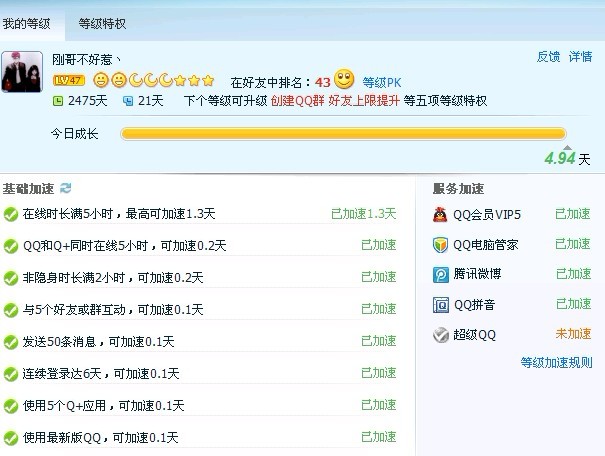Click the big smiley ranking icon
Screen dimensions: 605x456
pos(344,79)
